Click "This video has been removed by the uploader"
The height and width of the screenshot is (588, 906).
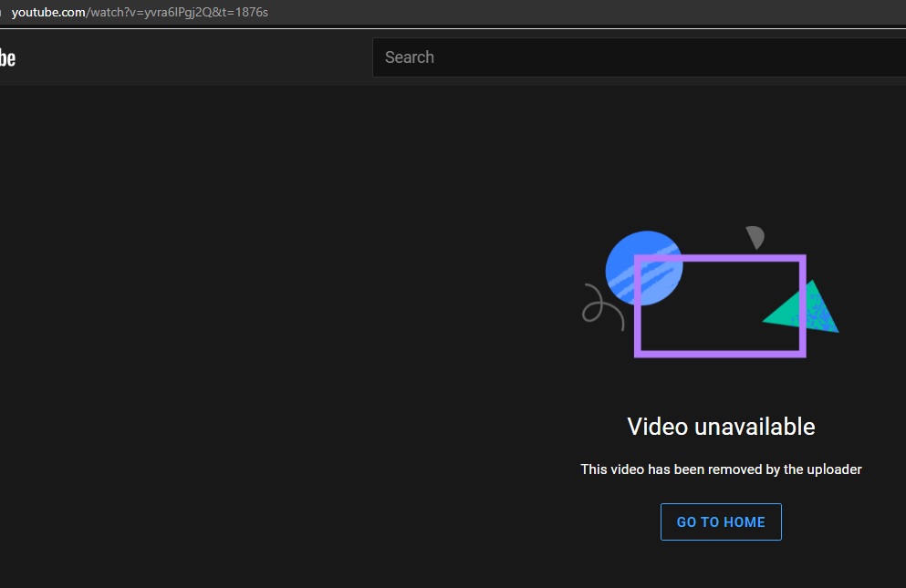[x=721, y=469]
